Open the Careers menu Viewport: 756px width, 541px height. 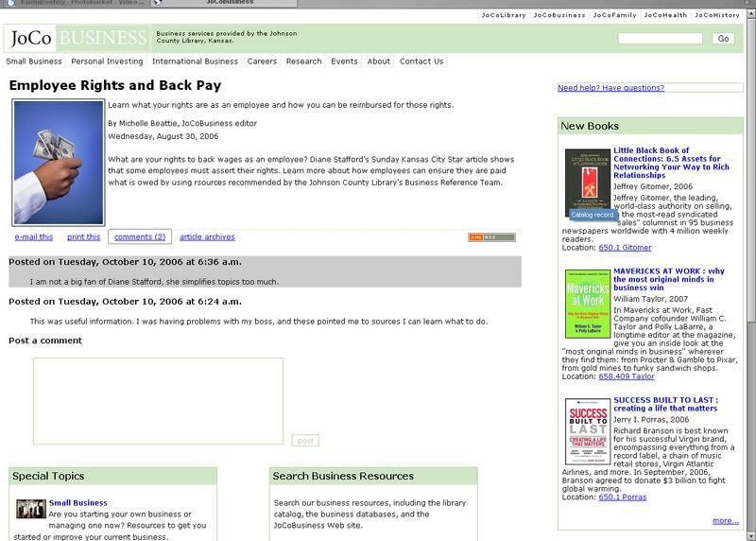coord(262,61)
